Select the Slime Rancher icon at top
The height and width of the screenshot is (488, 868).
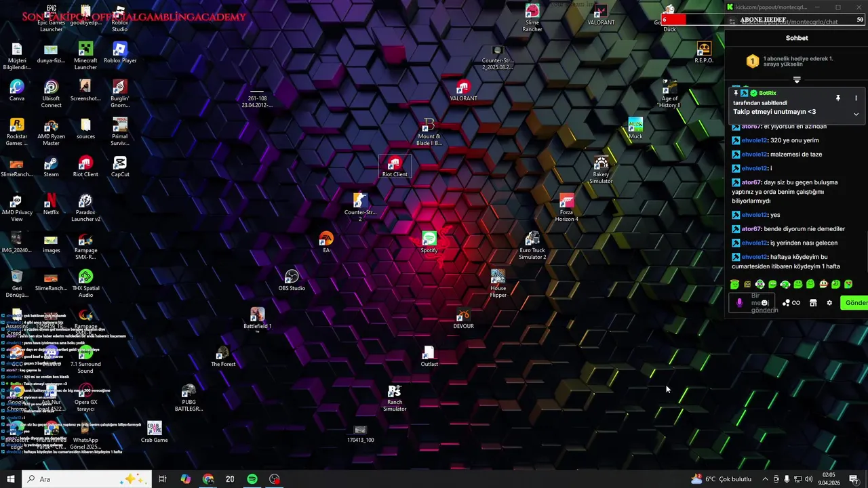[532, 18]
